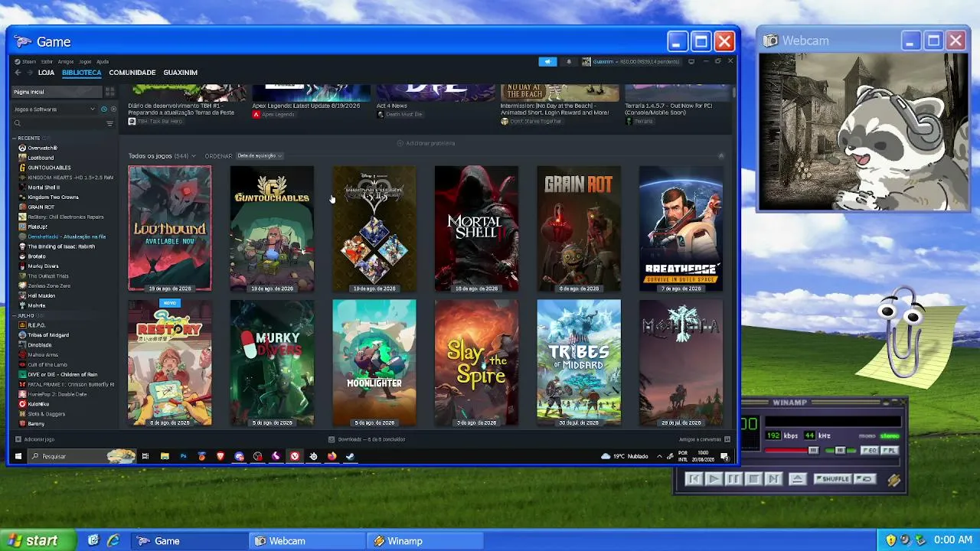Open File Explorer from the inner taskbar
The width and height of the screenshot is (980, 551).
(x=165, y=456)
